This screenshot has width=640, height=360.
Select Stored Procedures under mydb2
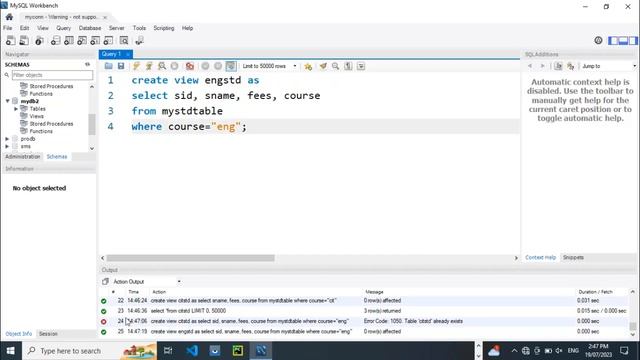click(51, 124)
